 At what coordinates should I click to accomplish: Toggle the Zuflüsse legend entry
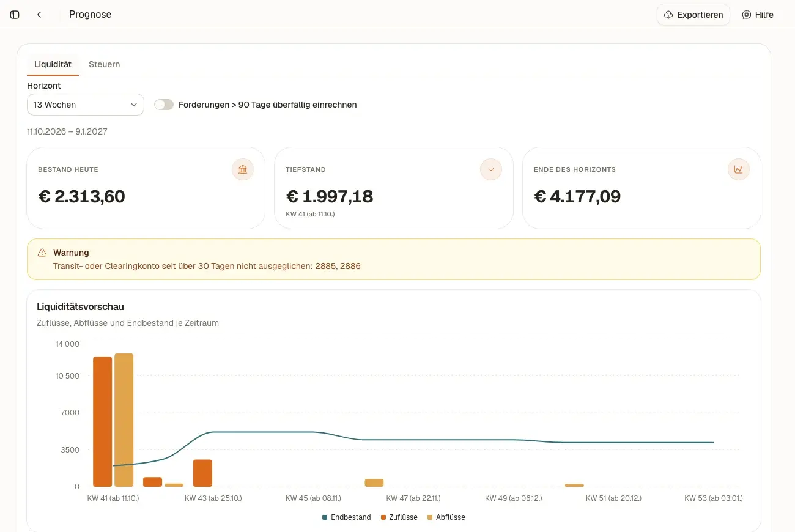pyautogui.click(x=399, y=517)
